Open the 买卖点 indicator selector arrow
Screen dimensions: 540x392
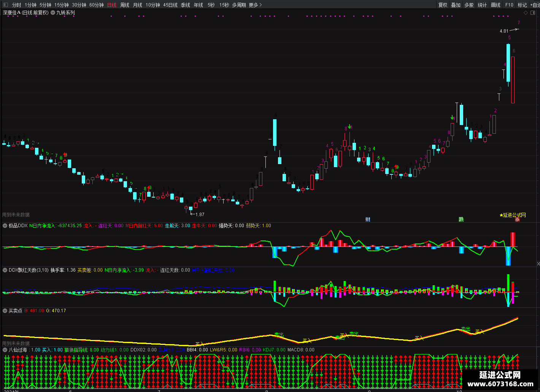(x=5, y=311)
